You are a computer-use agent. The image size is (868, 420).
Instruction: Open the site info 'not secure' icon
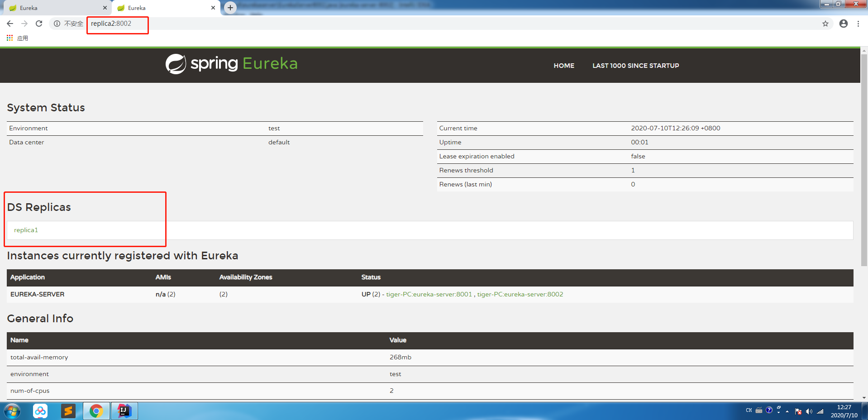tap(57, 24)
